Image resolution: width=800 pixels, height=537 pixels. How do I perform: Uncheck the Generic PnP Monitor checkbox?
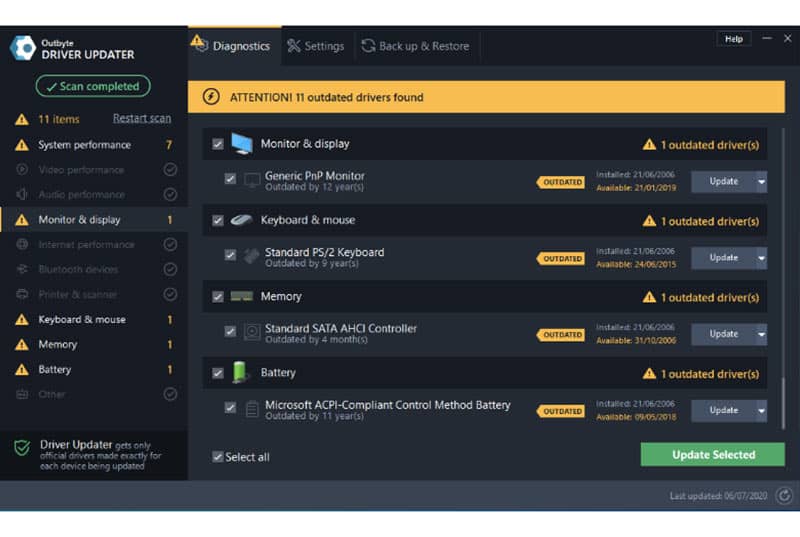(230, 178)
